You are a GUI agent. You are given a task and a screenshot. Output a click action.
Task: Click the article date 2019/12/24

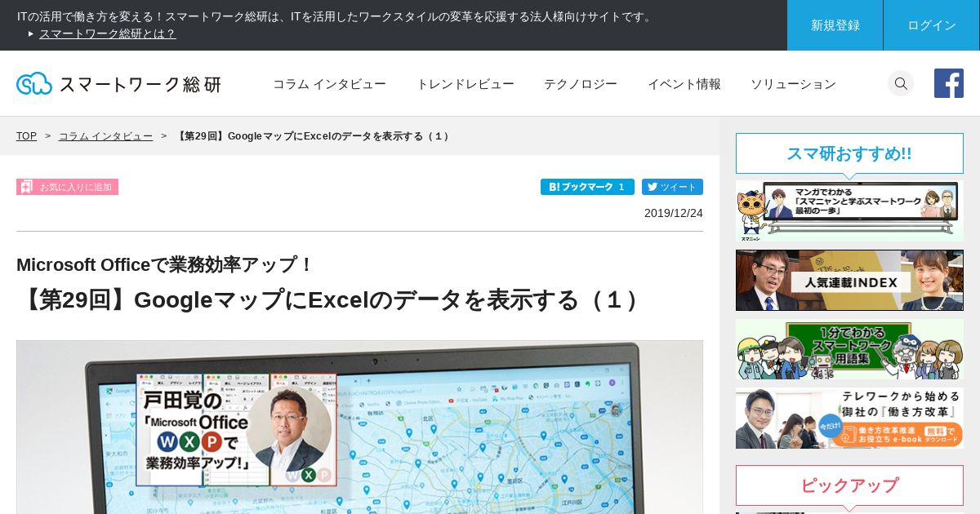(674, 213)
